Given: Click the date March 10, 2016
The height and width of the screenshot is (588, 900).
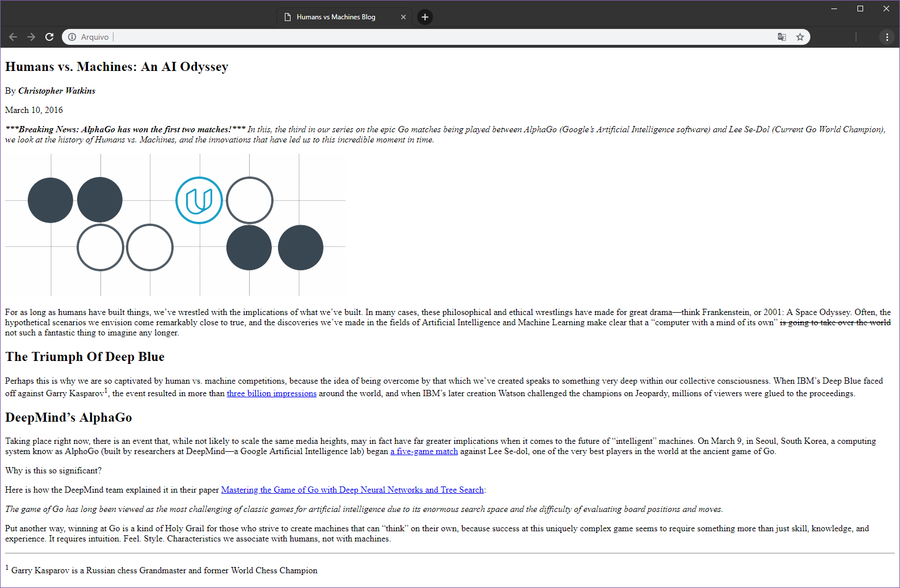Looking at the screenshot, I should (34, 110).
